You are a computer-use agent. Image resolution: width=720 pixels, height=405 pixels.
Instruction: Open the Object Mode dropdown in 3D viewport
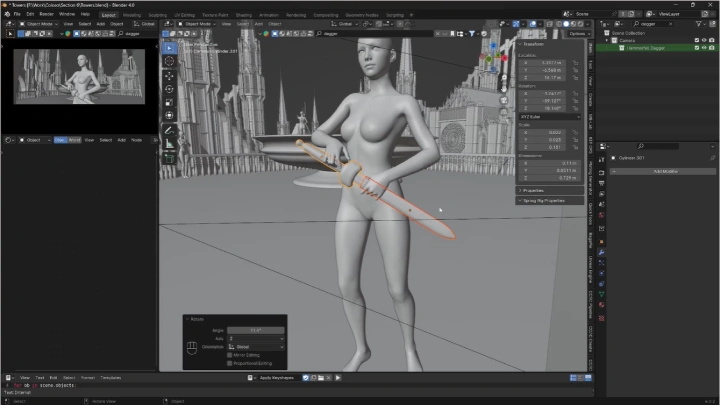click(197, 24)
